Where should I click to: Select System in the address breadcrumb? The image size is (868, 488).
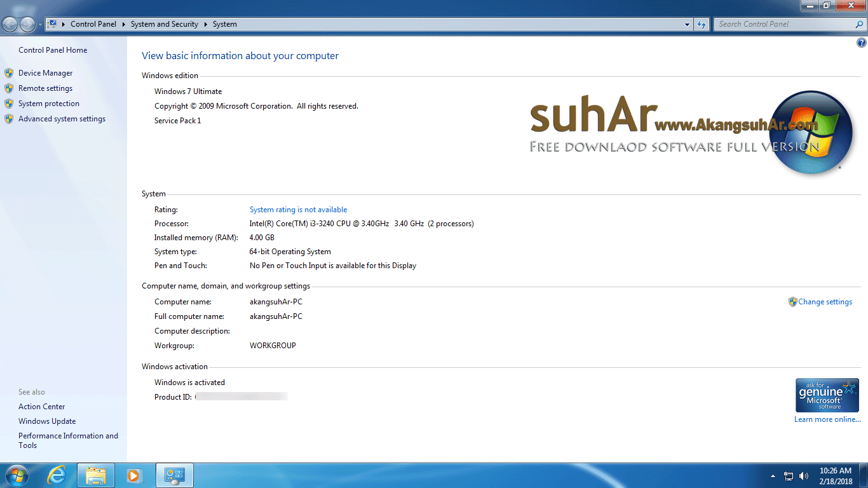tap(225, 24)
